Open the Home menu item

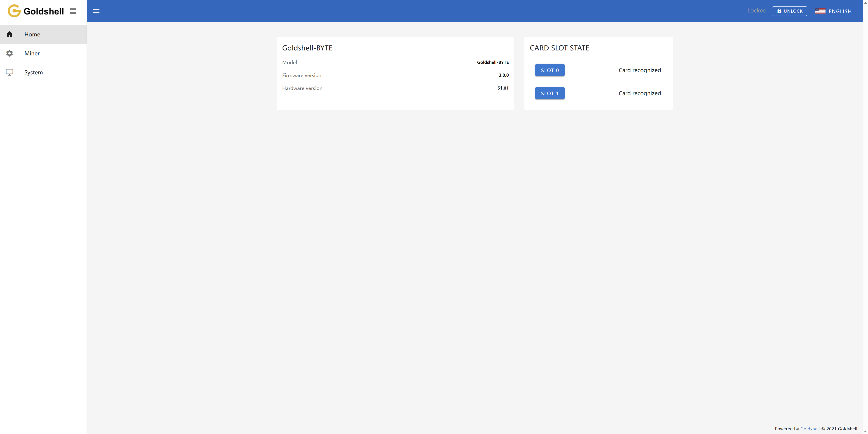click(43, 34)
